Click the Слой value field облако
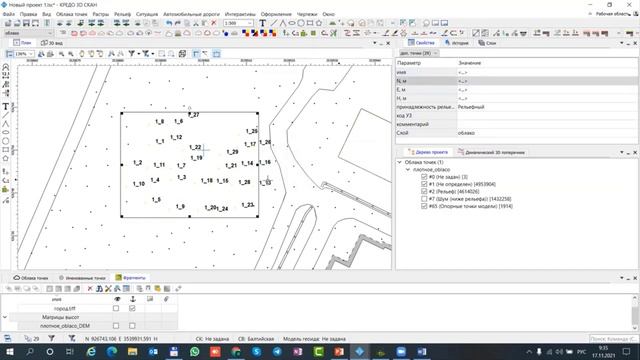This screenshot has width=640, height=360. click(x=547, y=133)
